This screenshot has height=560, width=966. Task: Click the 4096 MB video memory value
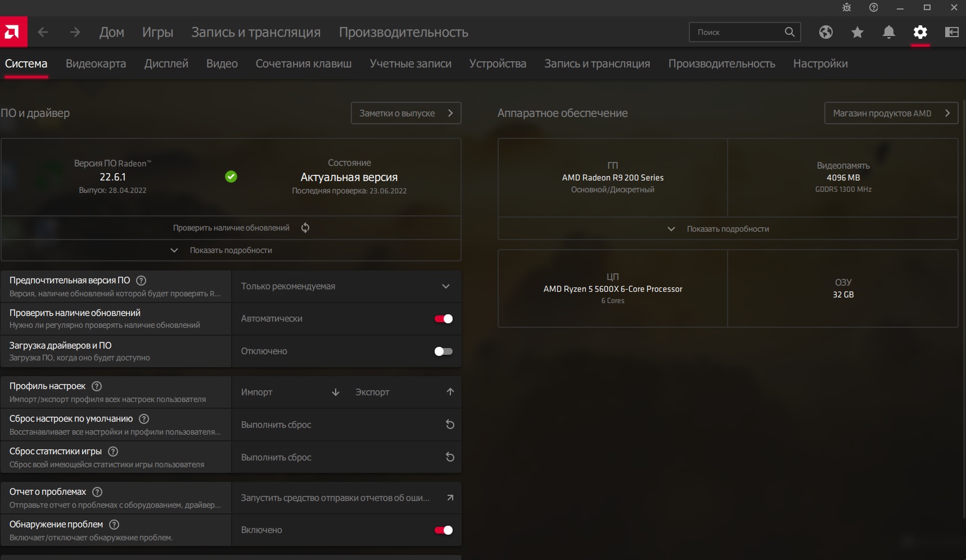(843, 178)
